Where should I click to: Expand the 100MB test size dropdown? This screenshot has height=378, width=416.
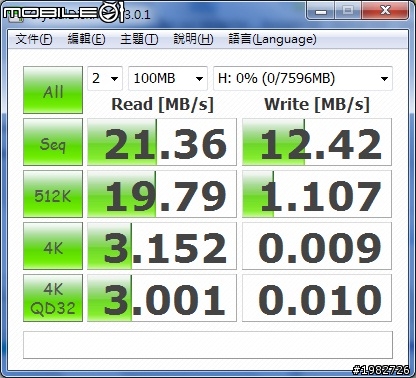(x=168, y=79)
